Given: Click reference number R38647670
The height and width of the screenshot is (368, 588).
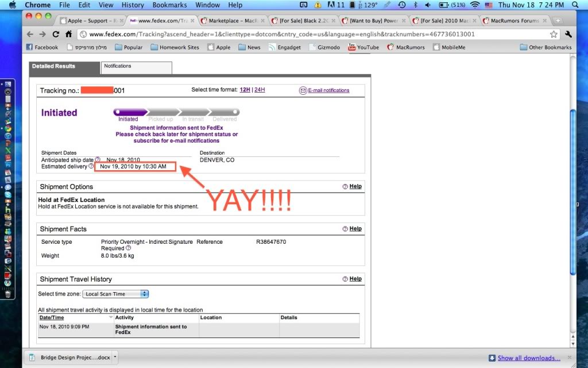Looking at the screenshot, I should tap(271, 242).
